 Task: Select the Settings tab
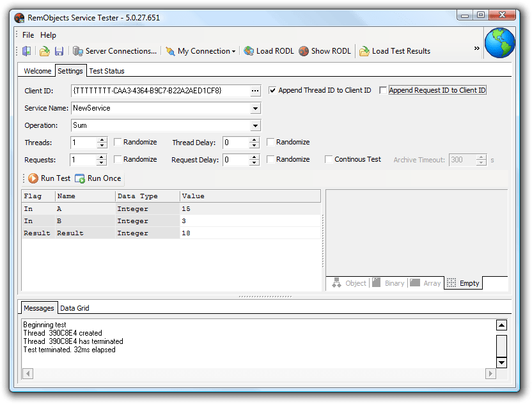click(70, 71)
